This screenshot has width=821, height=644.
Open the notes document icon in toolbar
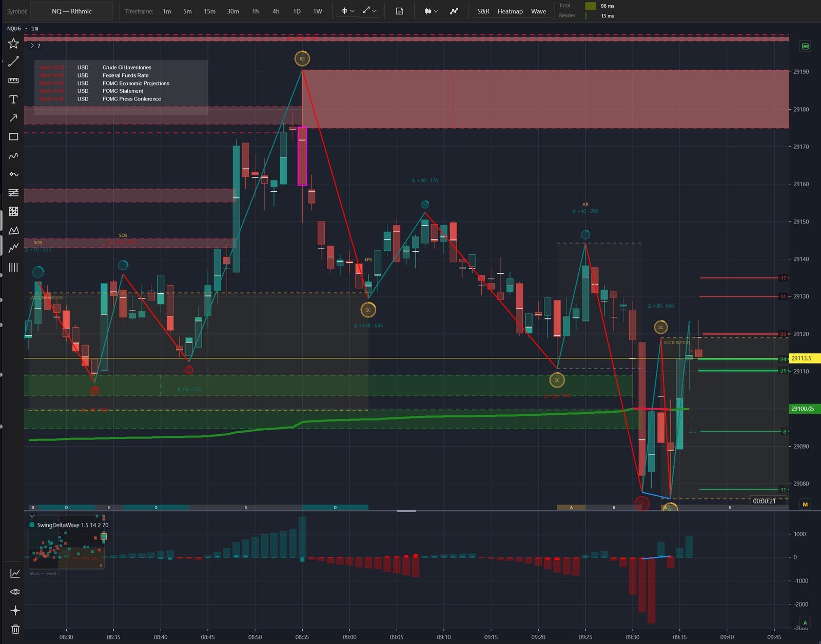click(400, 11)
